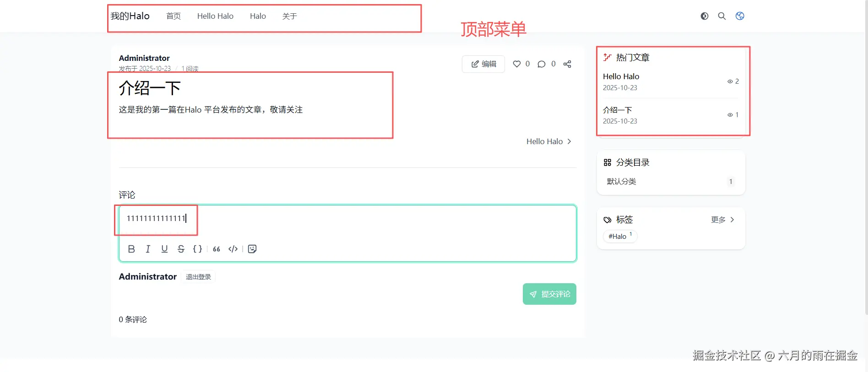Click the chevron beside Hello Halo
Image resolution: width=868 pixels, height=372 pixels.
569,141
